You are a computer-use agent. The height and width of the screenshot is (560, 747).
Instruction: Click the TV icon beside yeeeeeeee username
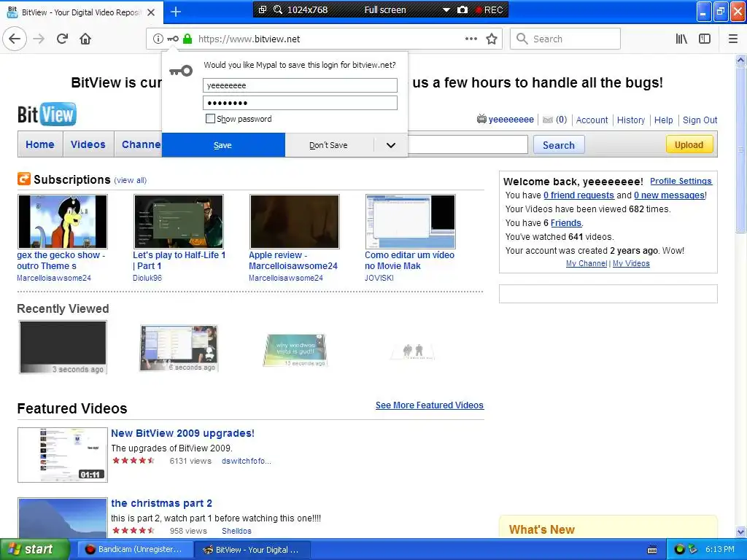click(x=481, y=119)
